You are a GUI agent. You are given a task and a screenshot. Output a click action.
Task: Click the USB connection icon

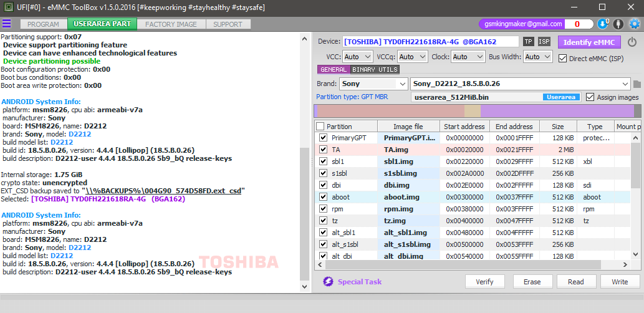(618, 24)
